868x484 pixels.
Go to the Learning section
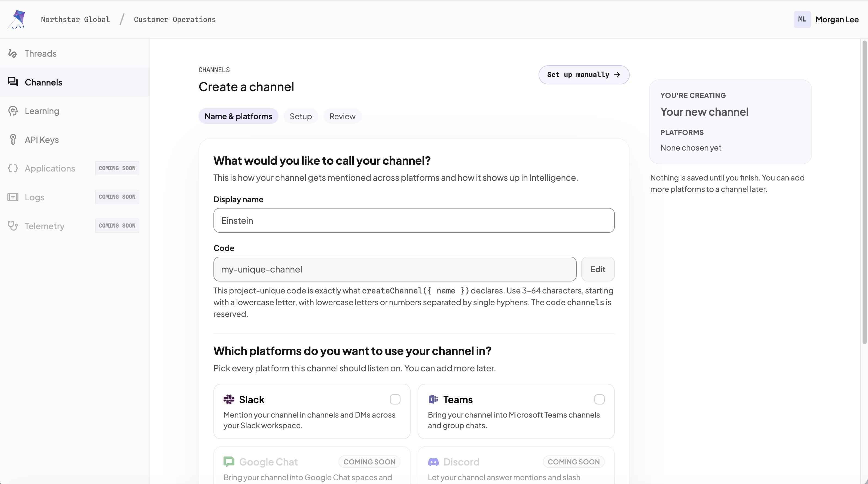coord(75,111)
